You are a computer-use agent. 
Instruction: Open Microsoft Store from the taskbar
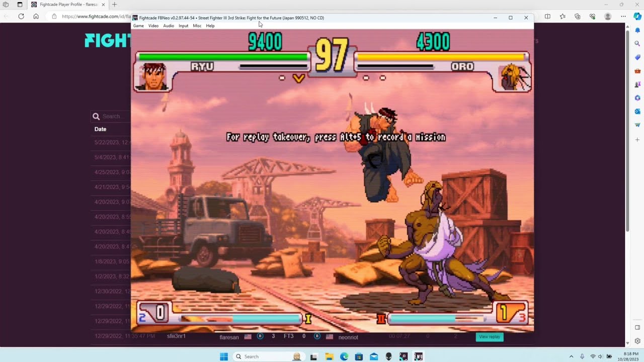pos(359,356)
